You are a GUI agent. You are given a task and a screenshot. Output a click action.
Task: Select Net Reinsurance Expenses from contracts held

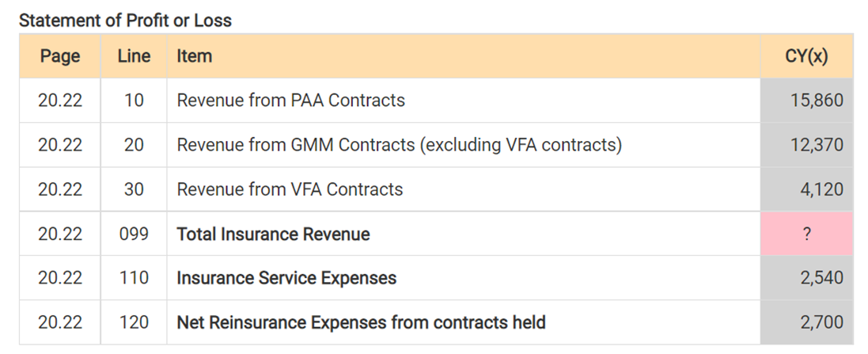(x=361, y=322)
